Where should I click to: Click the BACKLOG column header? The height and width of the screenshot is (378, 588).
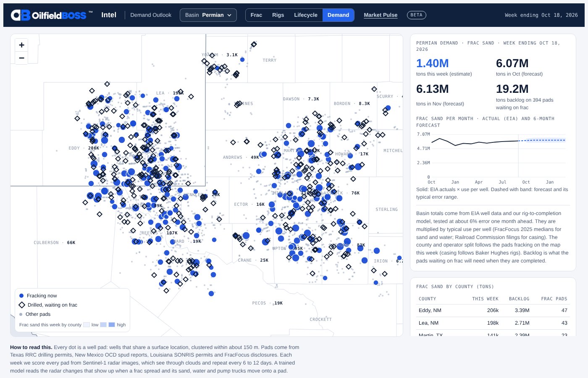519,299
